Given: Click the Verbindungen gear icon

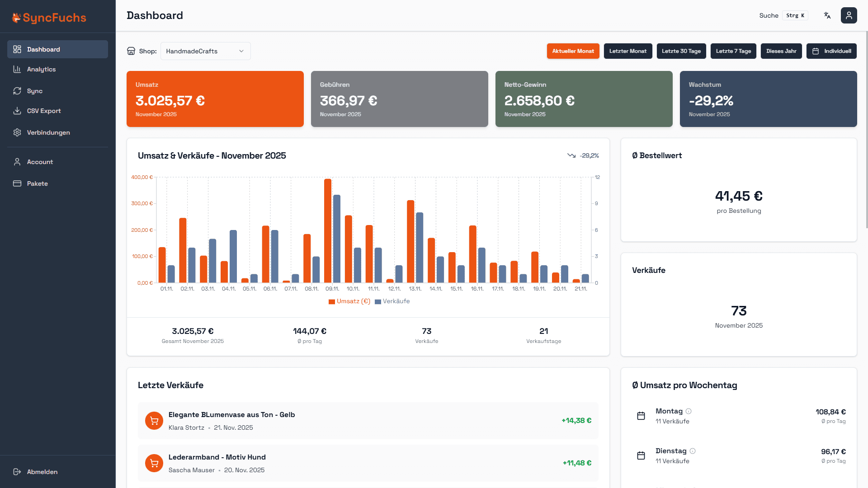Looking at the screenshot, I should [x=17, y=132].
